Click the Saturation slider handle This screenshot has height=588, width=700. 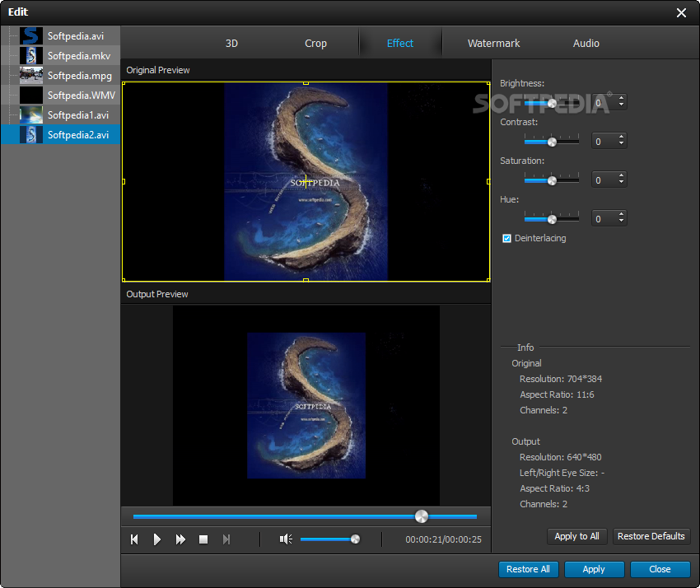(552, 180)
